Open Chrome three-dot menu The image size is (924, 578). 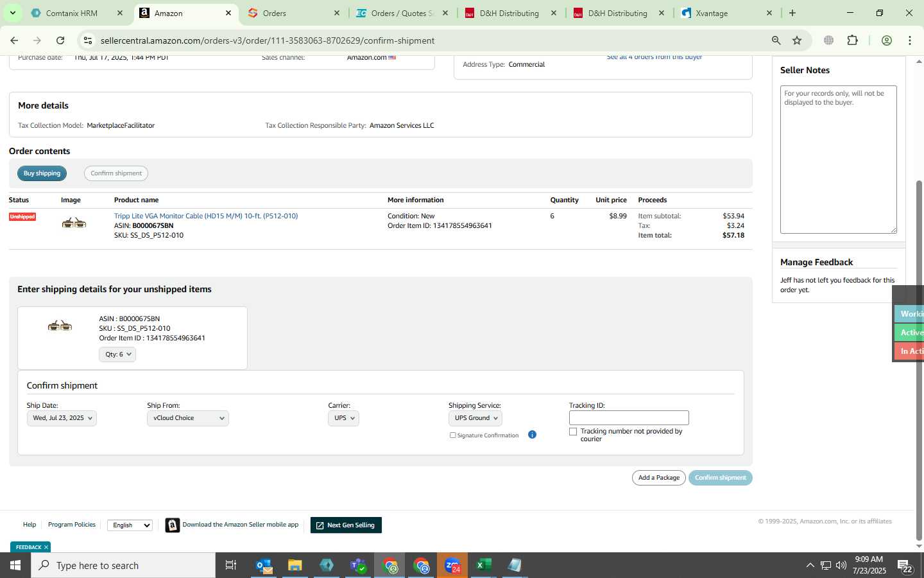[910, 40]
